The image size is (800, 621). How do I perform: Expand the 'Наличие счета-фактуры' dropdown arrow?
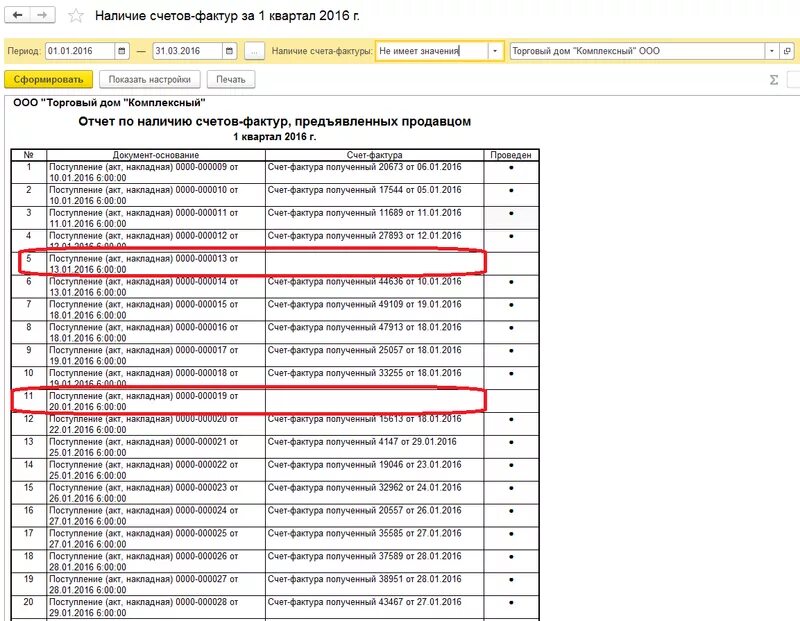[495, 51]
